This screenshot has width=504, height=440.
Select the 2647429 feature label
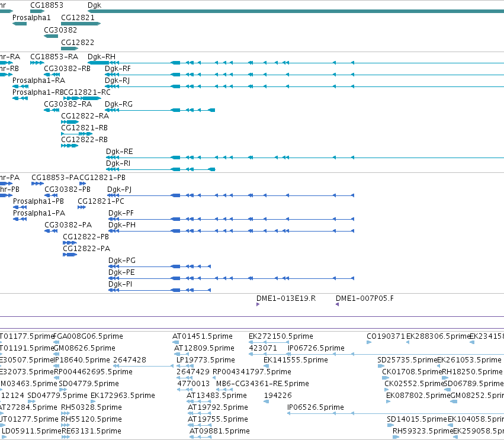pyautogui.click(x=193, y=372)
